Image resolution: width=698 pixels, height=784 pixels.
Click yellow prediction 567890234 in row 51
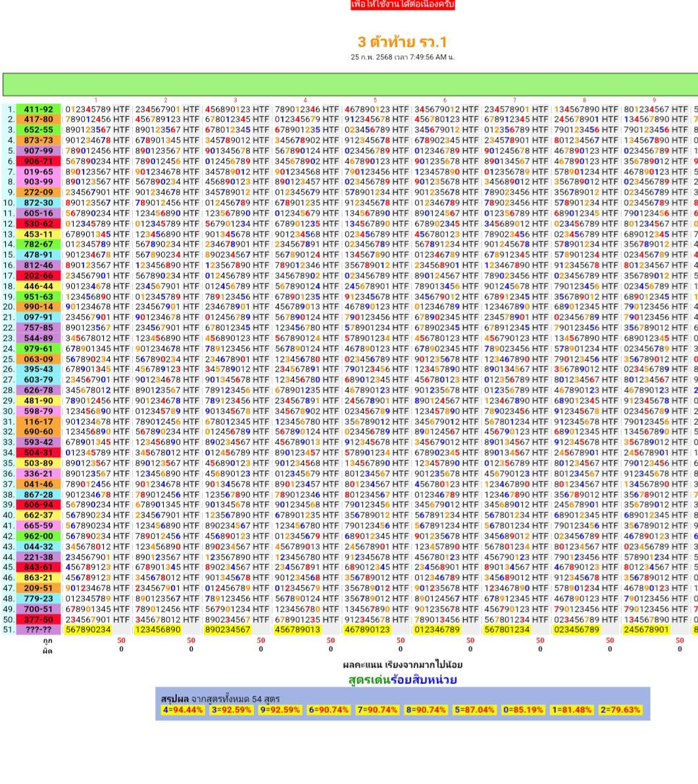click(x=89, y=629)
